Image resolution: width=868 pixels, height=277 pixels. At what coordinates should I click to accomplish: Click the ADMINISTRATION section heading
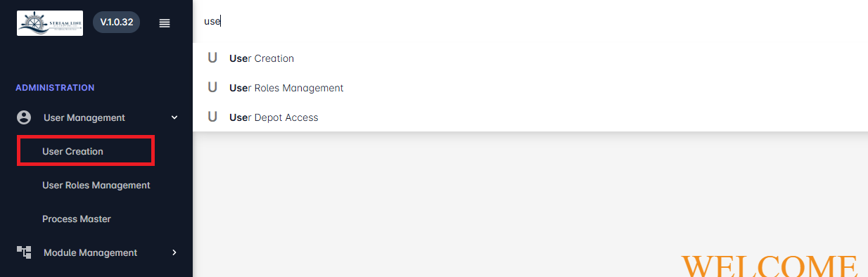(x=55, y=88)
